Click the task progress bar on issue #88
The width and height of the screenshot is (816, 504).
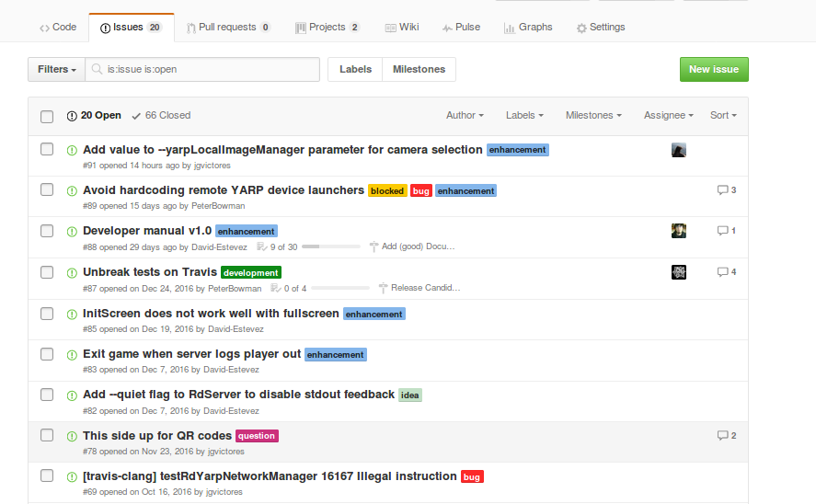click(331, 247)
